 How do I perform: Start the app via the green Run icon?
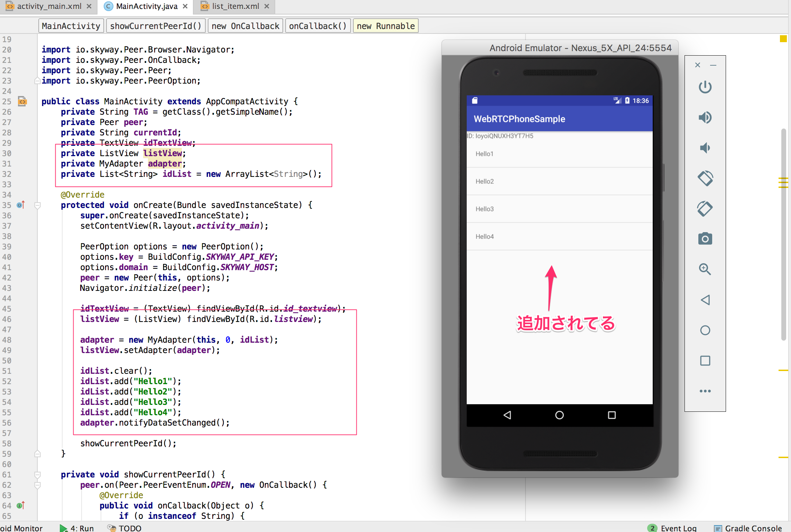click(63, 528)
